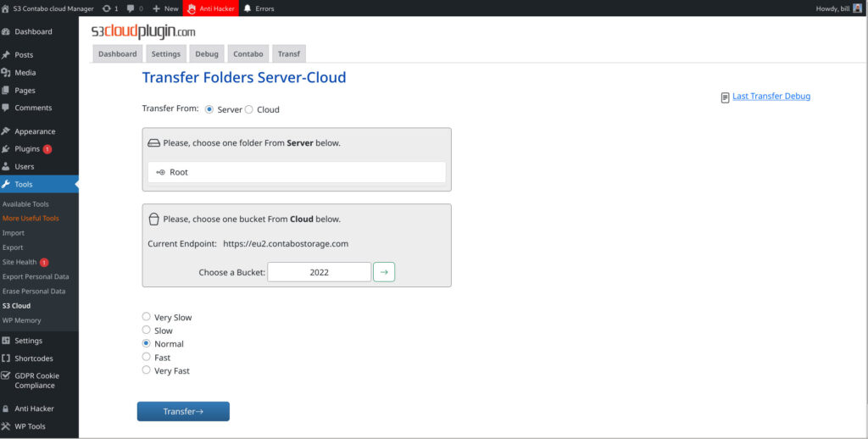Image resolution: width=868 pixels, height=439 pixels.
Task: Click the Settings icon in sidebar
Action: (x=6, y=341)
